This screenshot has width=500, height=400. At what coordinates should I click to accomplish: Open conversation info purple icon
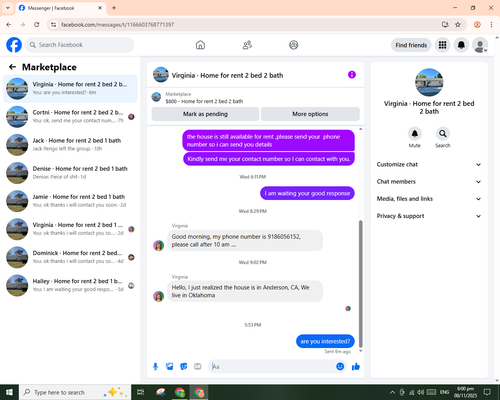click(x=352, y=75)
